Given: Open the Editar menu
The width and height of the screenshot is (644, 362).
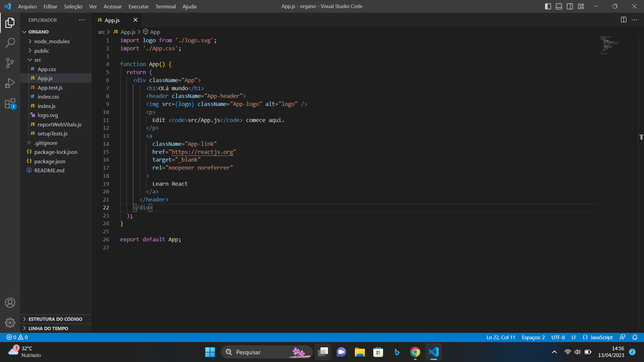Looking at the screenshot, I should (50, 6).
